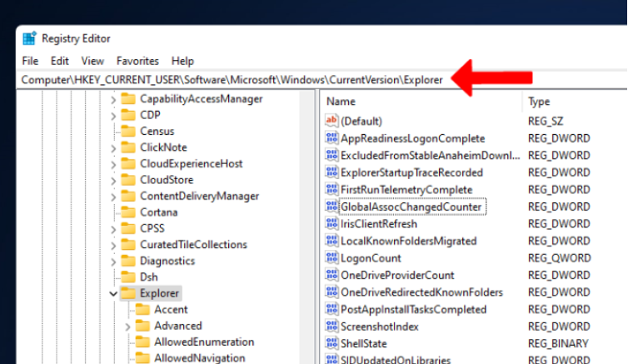
Task: Select the Accent folder icon
Action: click(142, 309)
